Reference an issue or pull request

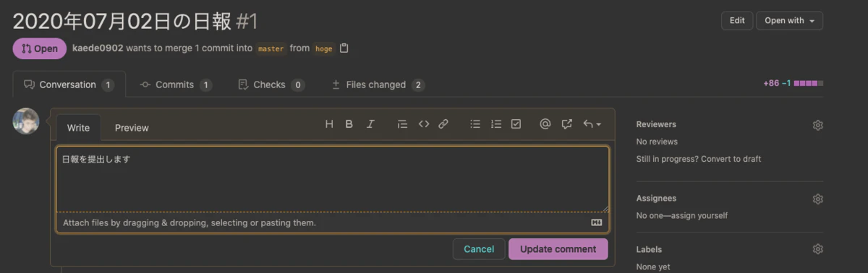tap(567, 124)
